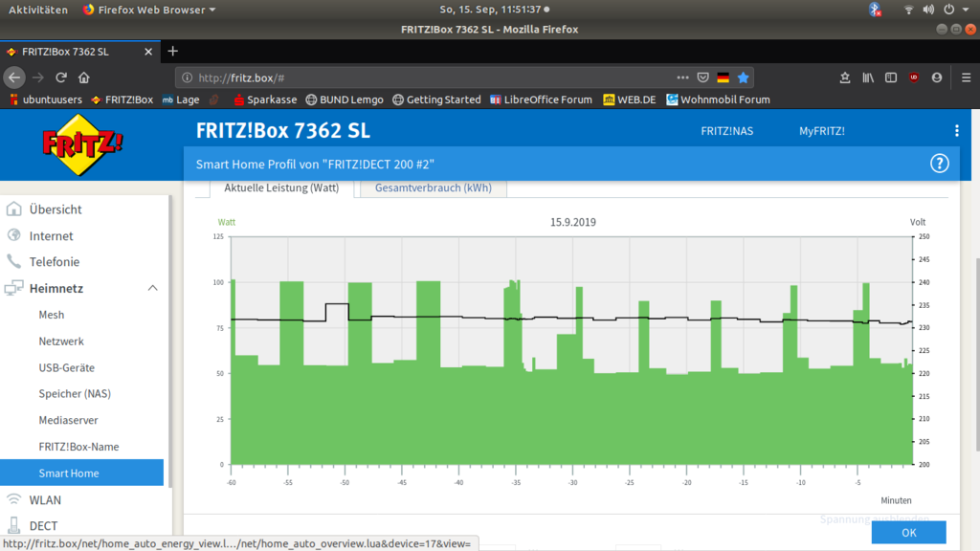Open the BUND Lemgo bookmark
Viewport: 980px width, 551px height.
tap(345, 99)
